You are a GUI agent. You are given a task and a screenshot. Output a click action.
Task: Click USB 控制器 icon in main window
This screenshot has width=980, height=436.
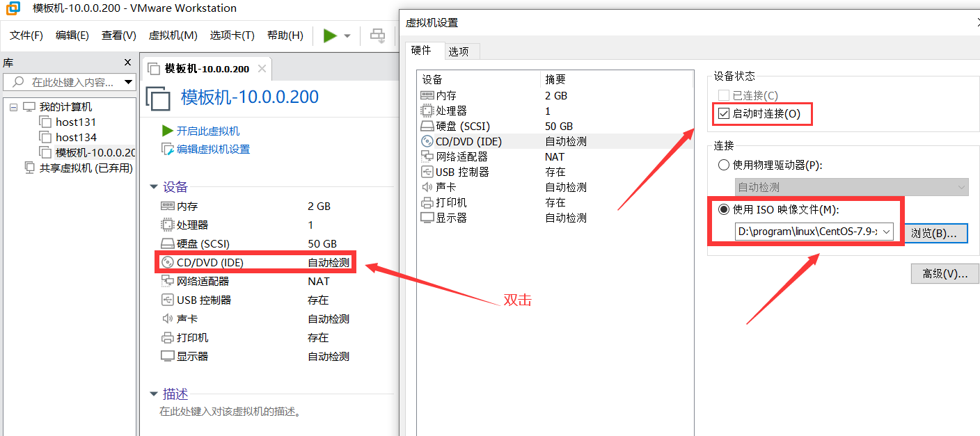tap(167, 300)
